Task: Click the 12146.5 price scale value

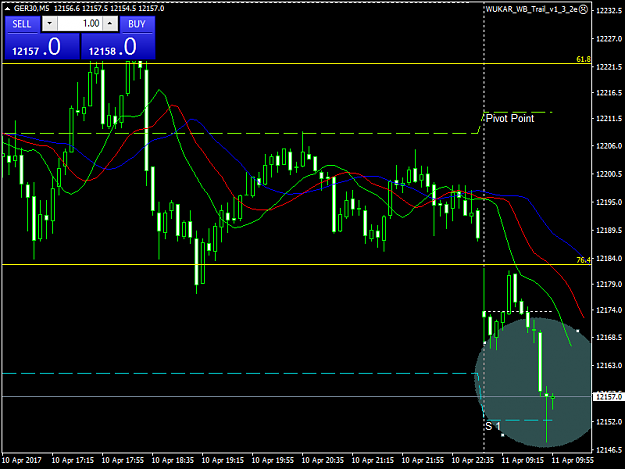Action: [609, 450]
